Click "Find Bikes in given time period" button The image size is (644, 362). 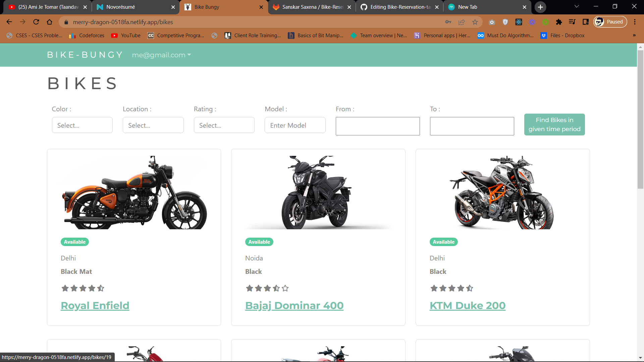pos(554,124)
